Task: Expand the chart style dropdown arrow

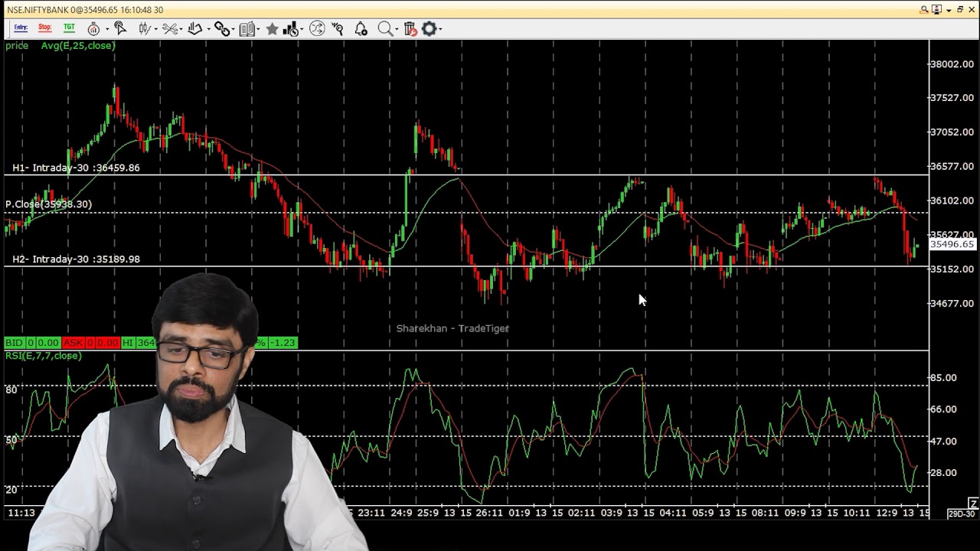Action: coord(156,29)
